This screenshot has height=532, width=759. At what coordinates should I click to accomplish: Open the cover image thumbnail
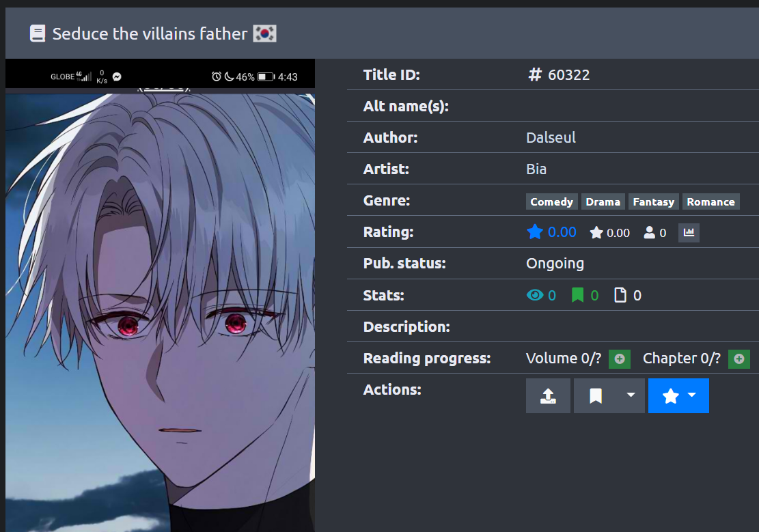point(161,295)
